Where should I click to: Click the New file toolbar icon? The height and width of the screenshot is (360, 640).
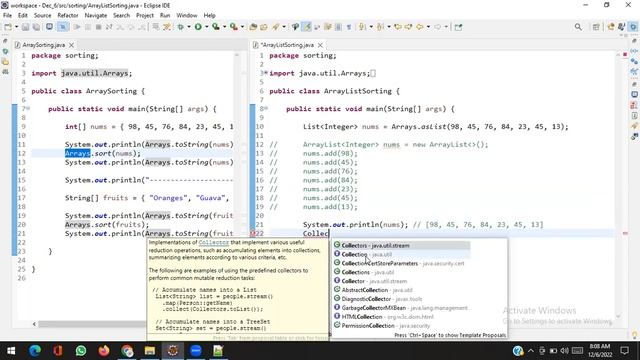(8, 27)
